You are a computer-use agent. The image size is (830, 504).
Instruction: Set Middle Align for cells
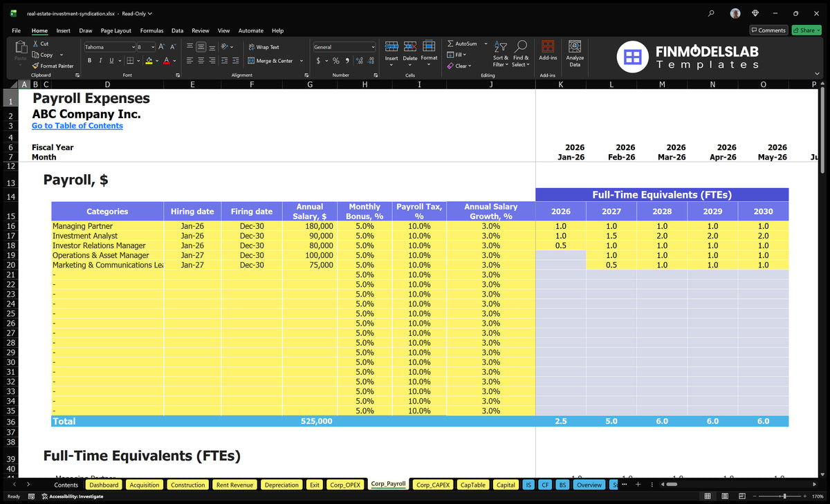point(201,47)
